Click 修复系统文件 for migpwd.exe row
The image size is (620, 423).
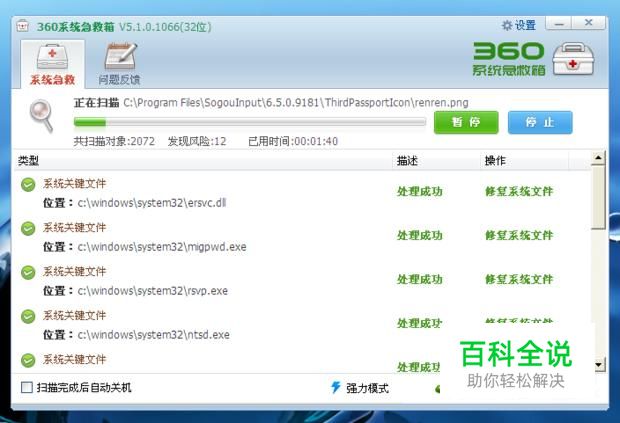point(519,235)
